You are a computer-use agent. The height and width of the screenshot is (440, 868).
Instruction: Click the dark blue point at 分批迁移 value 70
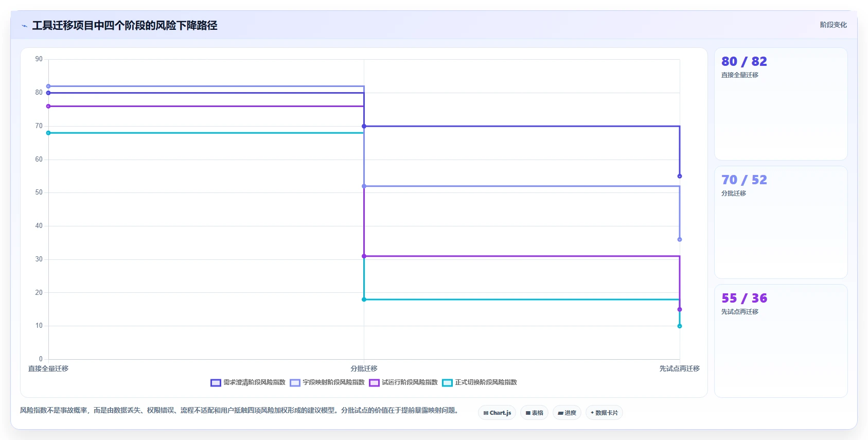pos(364,126)
